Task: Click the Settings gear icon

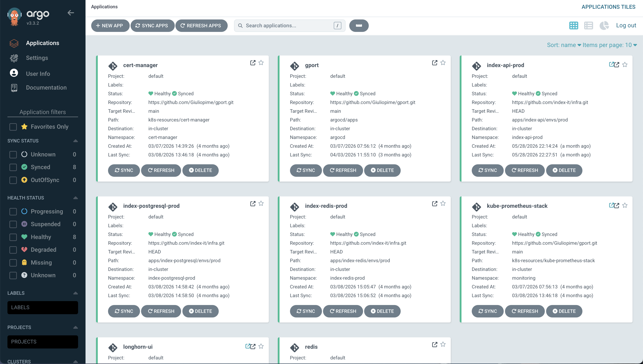Action: (14, 58)
